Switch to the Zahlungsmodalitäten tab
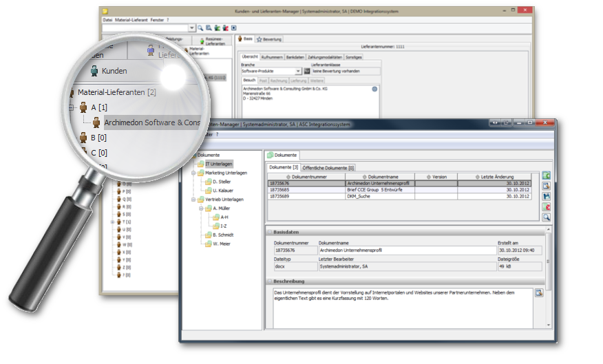 click(325, 57)
